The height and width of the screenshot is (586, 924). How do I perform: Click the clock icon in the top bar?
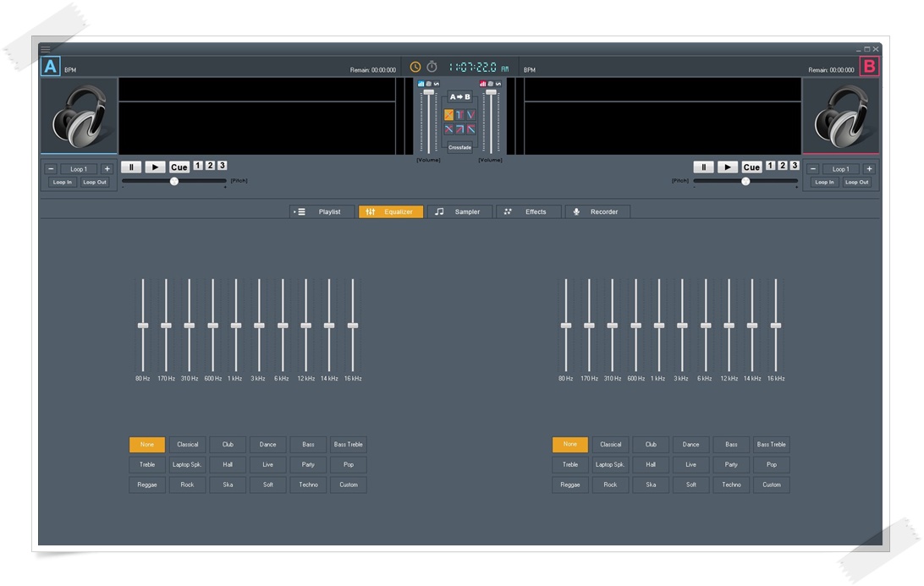415,67
